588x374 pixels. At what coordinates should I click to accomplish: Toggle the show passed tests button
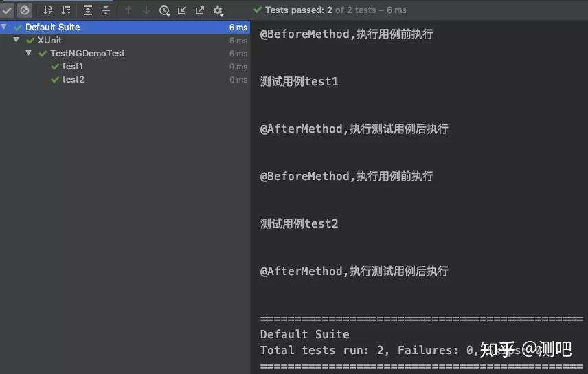(7, 10)
